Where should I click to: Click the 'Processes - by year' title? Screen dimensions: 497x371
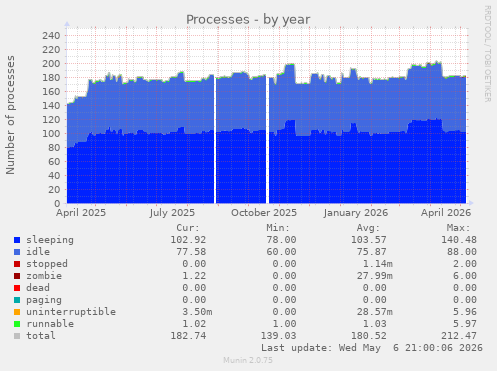pos(248,20)
